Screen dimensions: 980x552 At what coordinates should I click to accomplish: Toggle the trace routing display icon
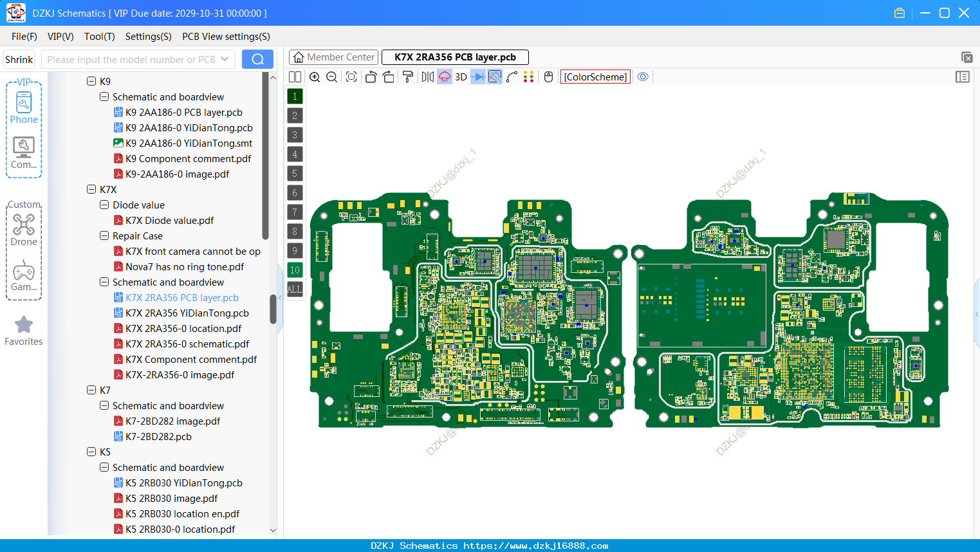click(x=495, y=77)
